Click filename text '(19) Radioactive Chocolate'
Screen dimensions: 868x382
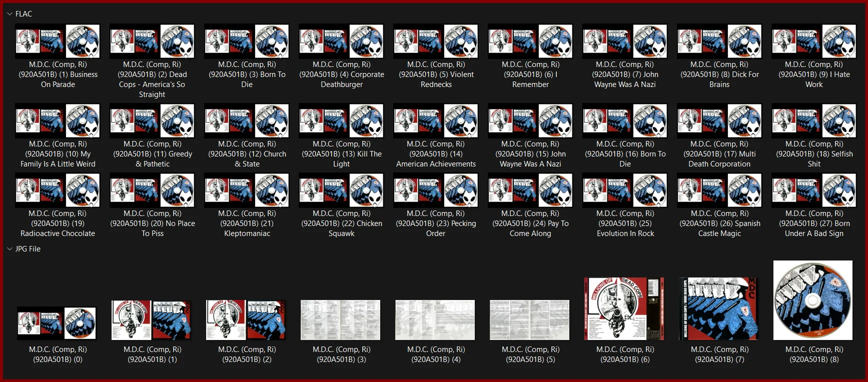pyautogui.click(x=58, y=228)
